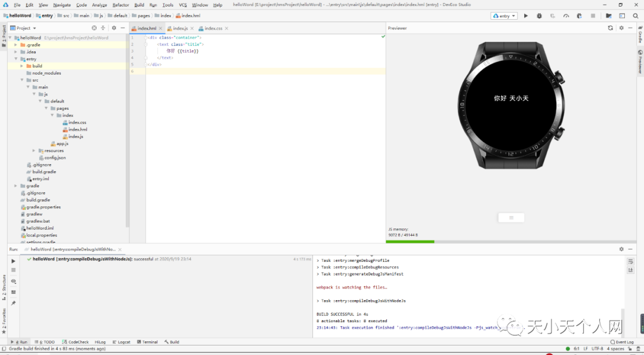Open the Gradle side panel on right edge
The width and height of the screenshot is (644, 355).
pyautogui.click(x=640, y=35)
